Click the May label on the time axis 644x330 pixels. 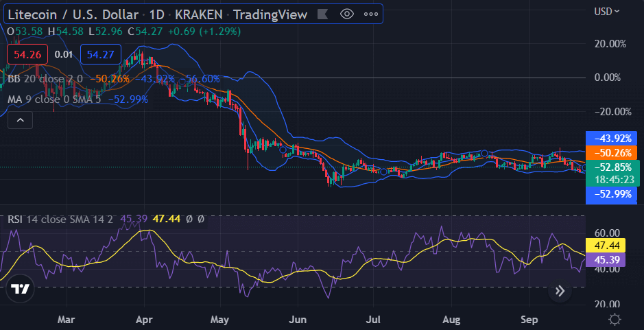(221, 319)
